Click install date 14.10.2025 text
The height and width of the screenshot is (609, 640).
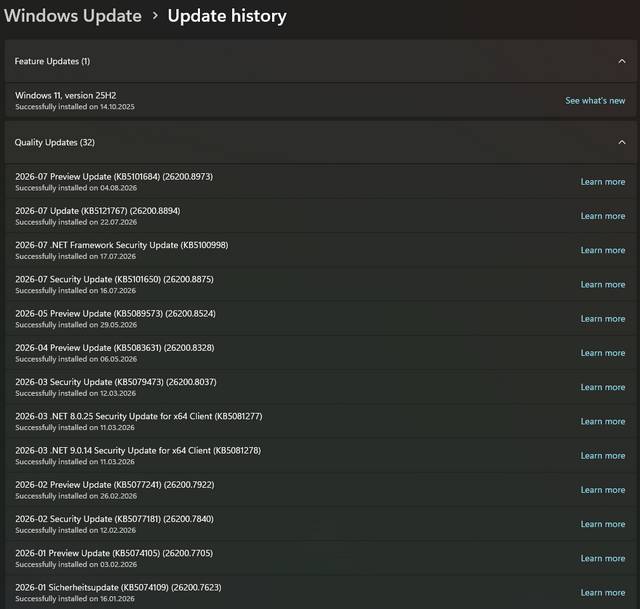(x=118, y=107)
